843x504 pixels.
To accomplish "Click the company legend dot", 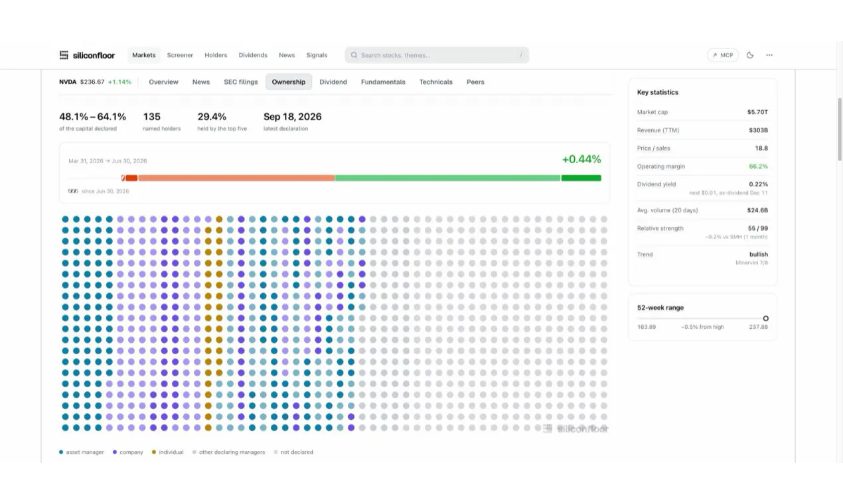I will pyautogui.click(x=115, y=452).
